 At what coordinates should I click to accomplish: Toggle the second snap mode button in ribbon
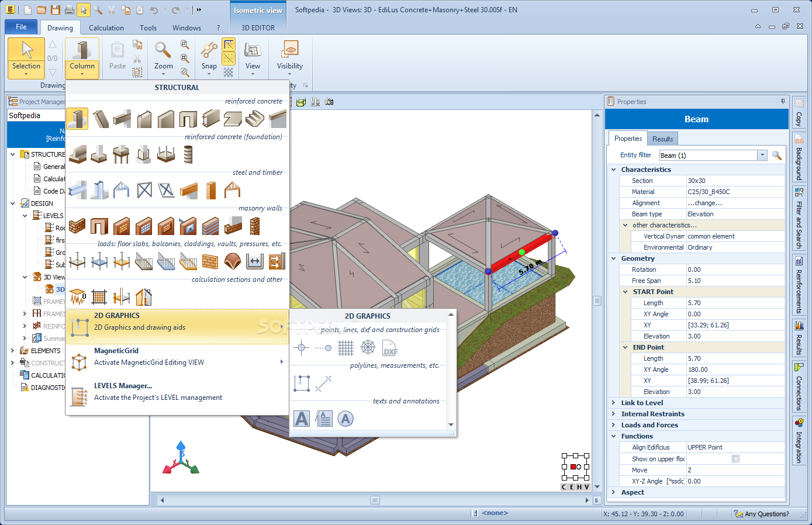point(229,58)
